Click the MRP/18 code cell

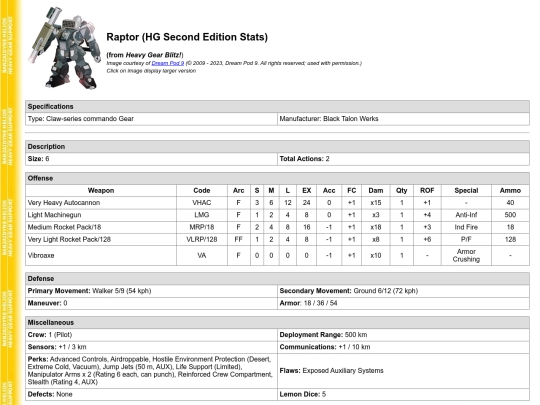point(202,227)
